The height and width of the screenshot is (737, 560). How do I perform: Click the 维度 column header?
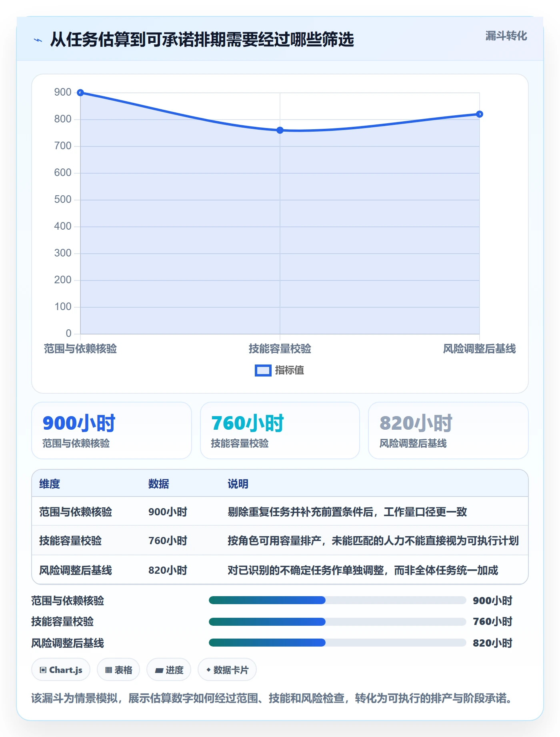[x=50, y=484]
